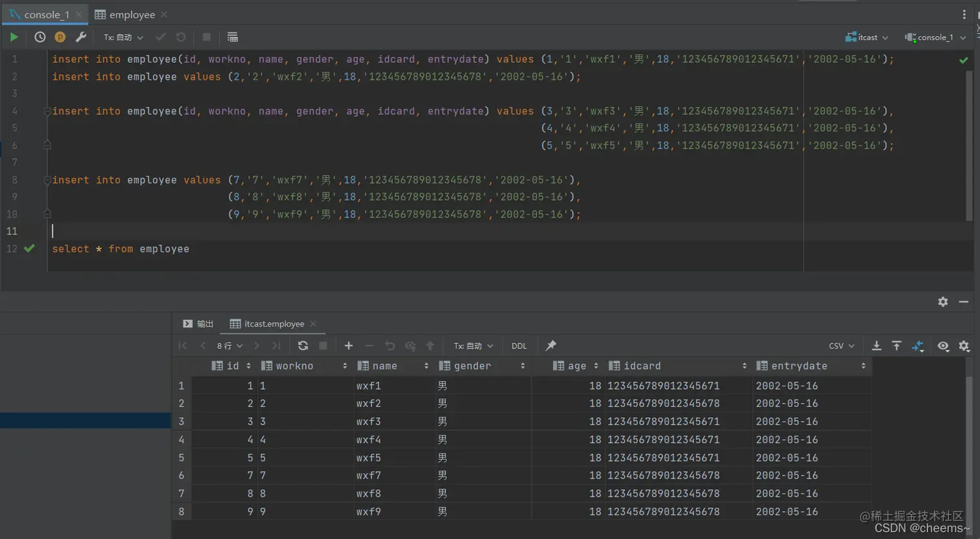Image resolution: width=980 pixels, height=539 pixels.
Task: Add a new row with plus icon
Action: [x=349, y=346]
